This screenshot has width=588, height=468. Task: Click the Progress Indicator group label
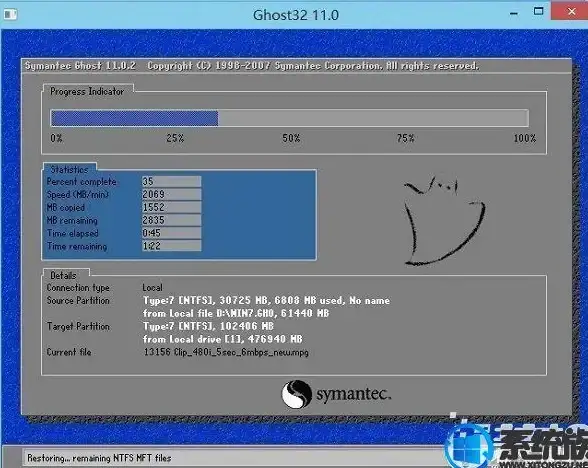[87, 92]
